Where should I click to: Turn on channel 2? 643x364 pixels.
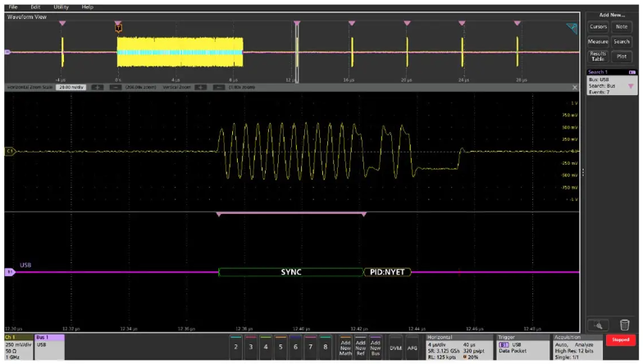click(x=236, y=347)
